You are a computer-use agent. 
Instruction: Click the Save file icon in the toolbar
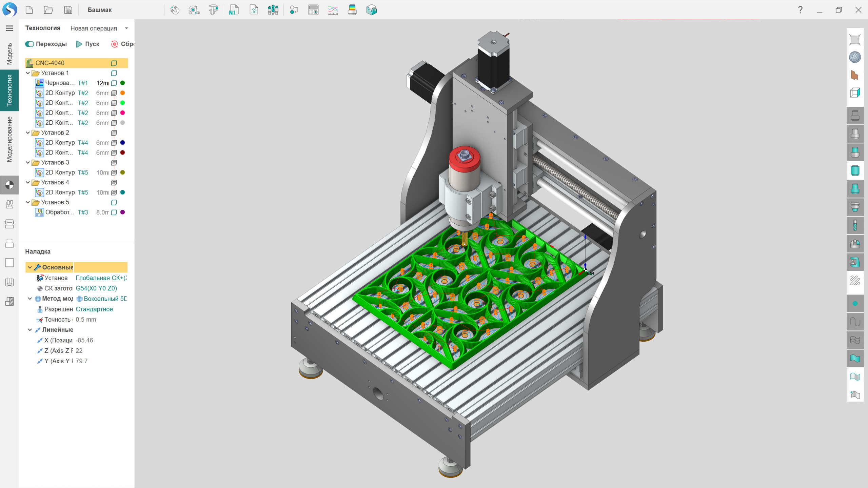pos(68,10)
